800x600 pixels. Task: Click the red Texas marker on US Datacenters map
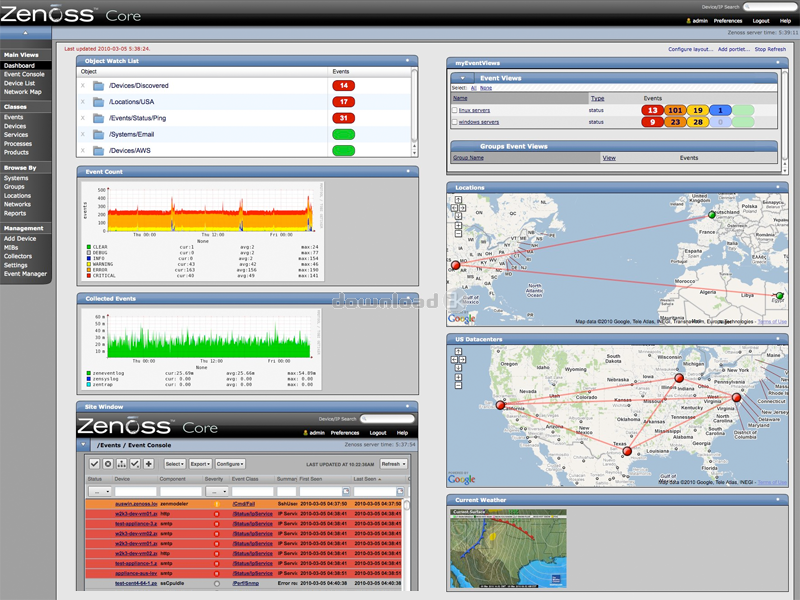[628, 451]
